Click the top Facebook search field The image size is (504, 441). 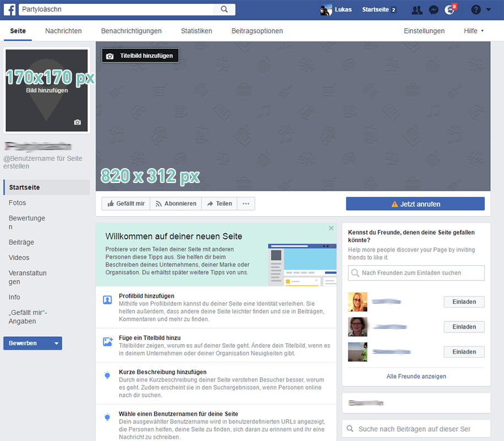click(116, 9)
